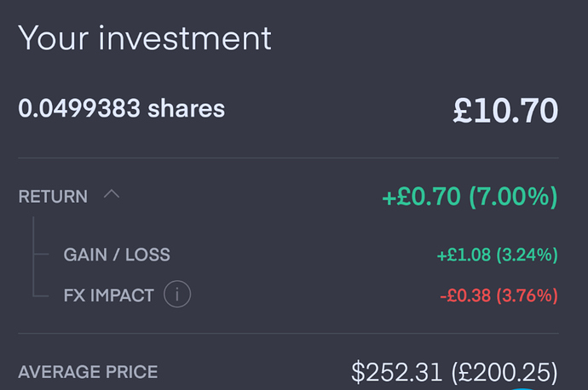Click the £10.70 investment value
588x390 pixels.
point(505,110)
